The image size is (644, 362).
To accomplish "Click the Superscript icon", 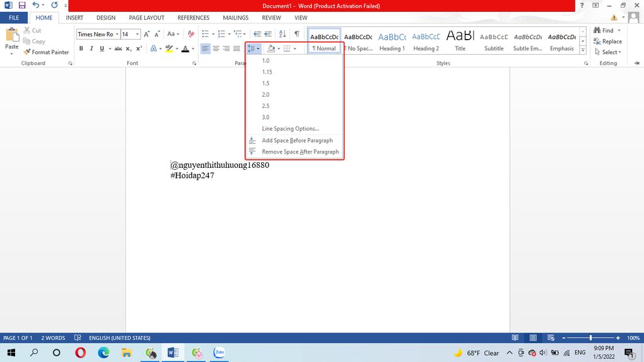I will (x=139, y=48).
